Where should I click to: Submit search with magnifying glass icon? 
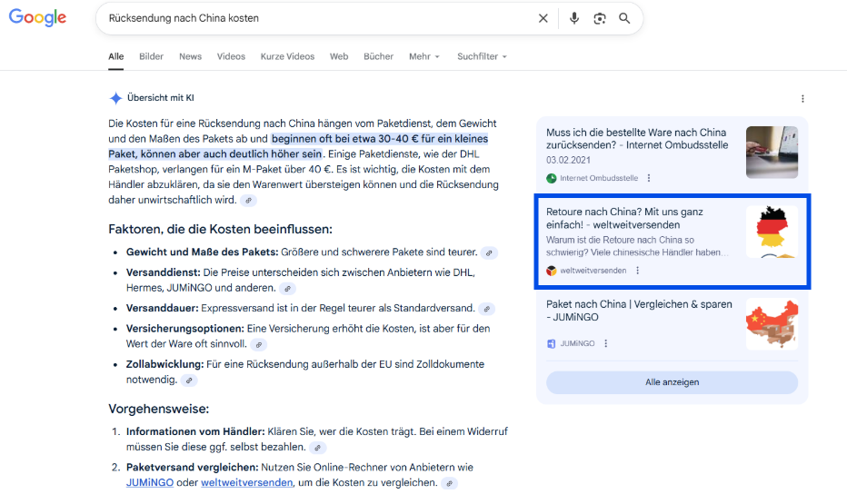[624, 18]
